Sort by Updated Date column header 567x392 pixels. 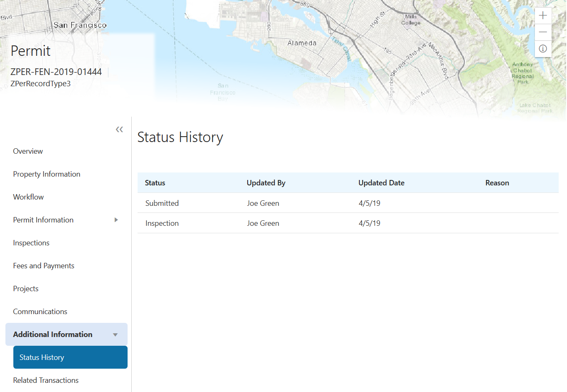381,183
